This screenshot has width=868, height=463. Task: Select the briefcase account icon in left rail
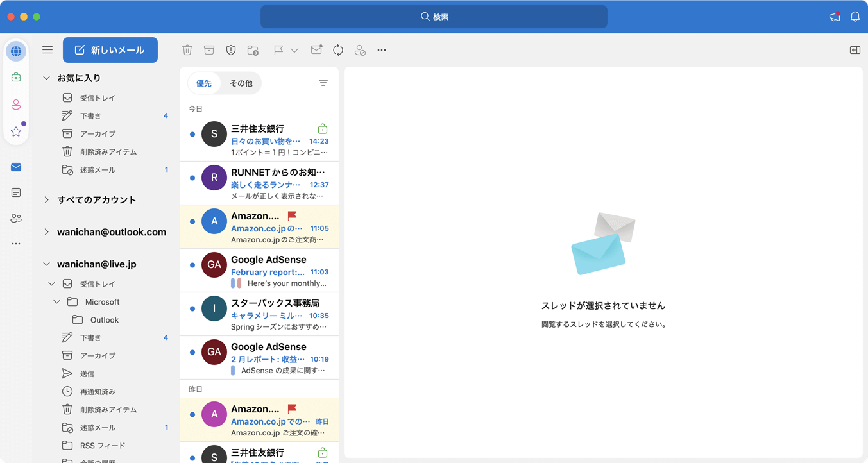click(16, 78)
